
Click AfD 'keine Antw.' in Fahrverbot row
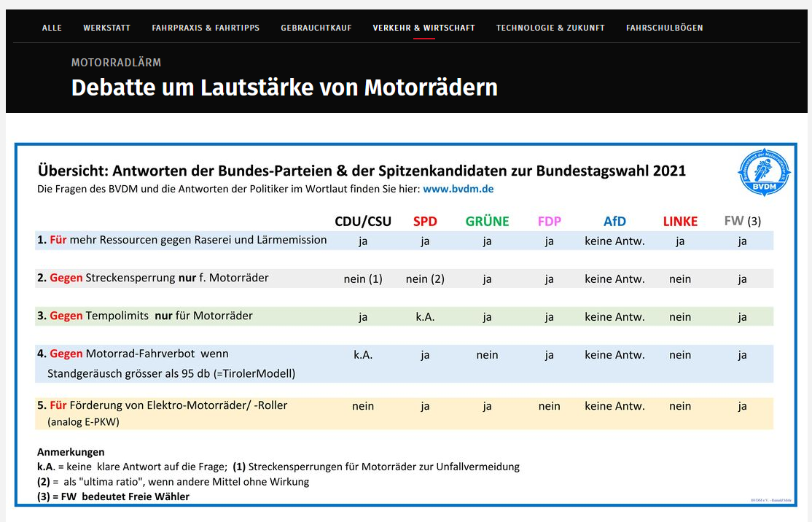tap(614, 355)
